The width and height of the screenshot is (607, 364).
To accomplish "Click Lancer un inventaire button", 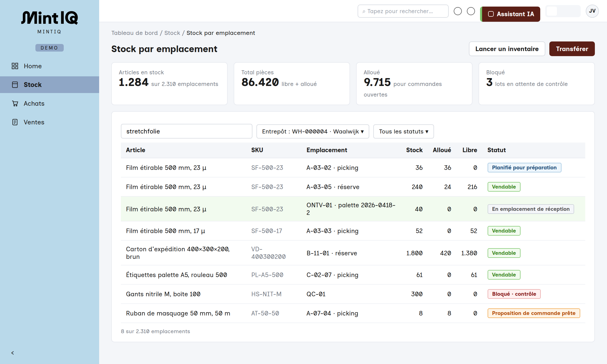I will pos(507,49).
